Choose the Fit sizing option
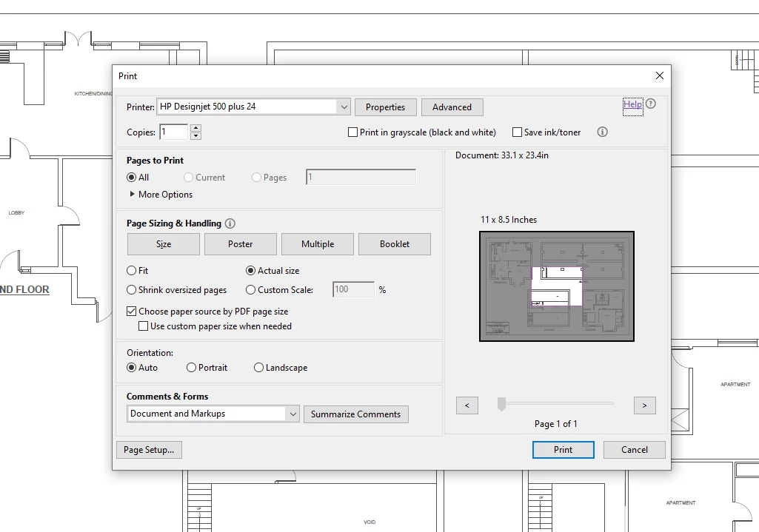This screenshot has height=532, width=759. pyautogui.click(x=131, y=270)
